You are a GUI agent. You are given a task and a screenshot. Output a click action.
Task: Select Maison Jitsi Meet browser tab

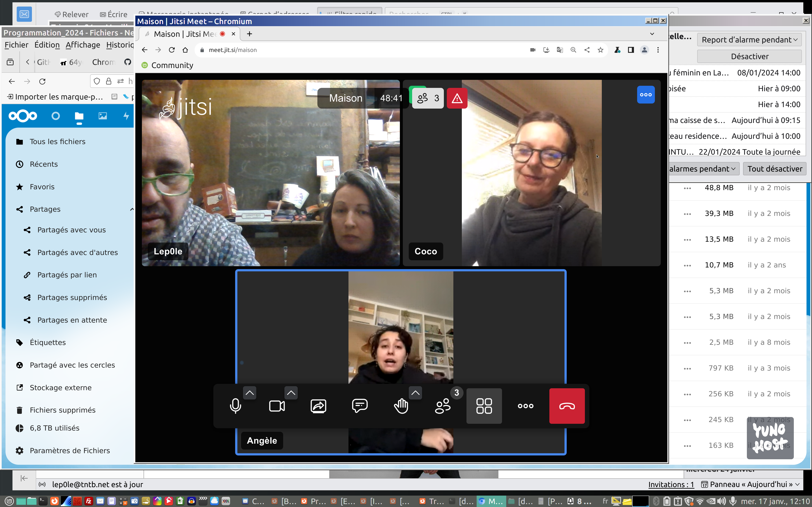pyautogui.click(x=185, y=34)
